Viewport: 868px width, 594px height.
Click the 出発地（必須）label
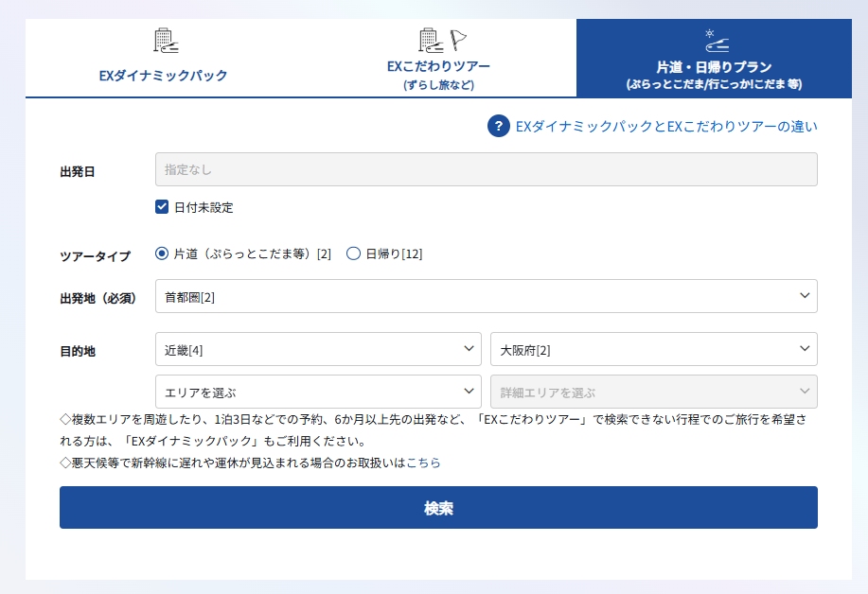coord(98,299)
